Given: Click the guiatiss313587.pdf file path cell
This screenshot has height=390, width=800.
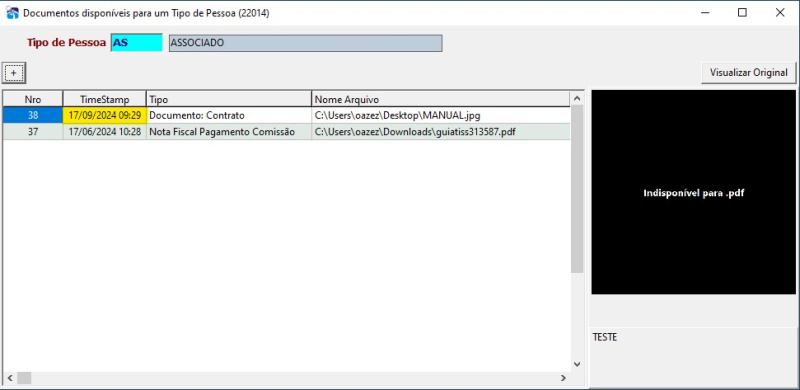Looking at the screenshot, I should coord(441,132).
